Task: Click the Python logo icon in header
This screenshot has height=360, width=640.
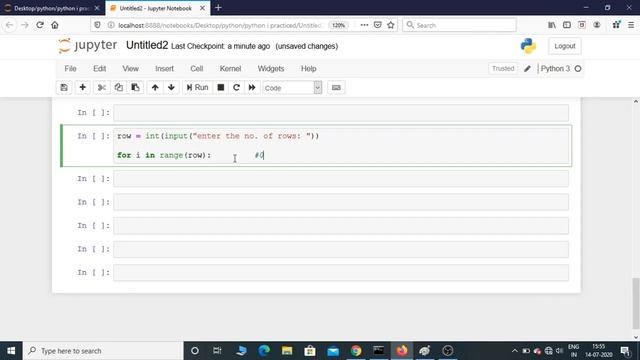Action: point(528,46)
